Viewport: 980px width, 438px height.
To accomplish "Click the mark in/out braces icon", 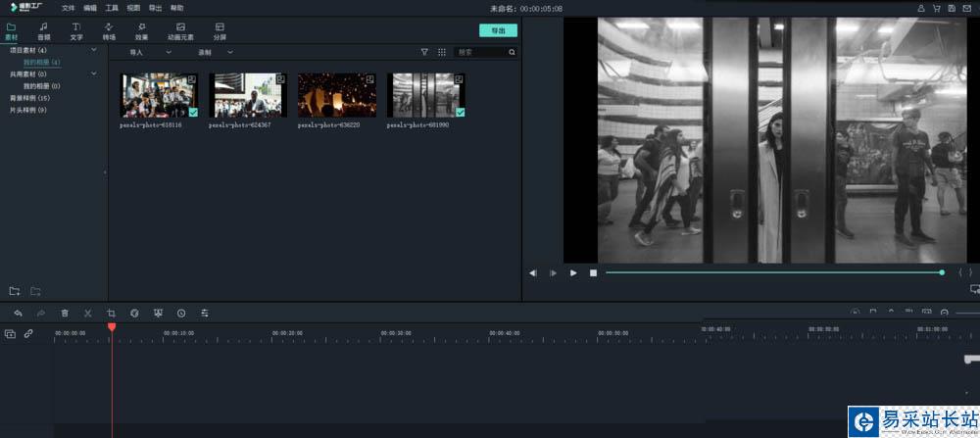I will click(x=965, y=272).
